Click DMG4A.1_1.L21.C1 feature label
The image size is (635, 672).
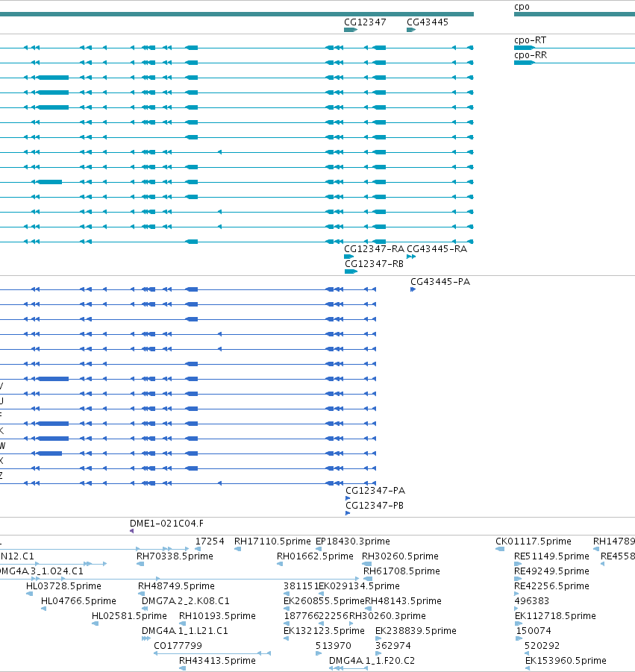tap(185, 631)
